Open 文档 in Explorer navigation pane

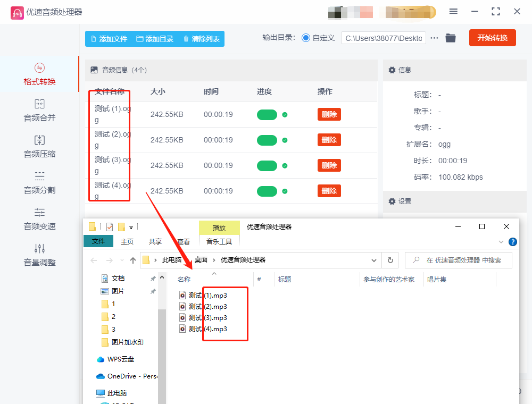pyautogui.click(x=113, y=278)
